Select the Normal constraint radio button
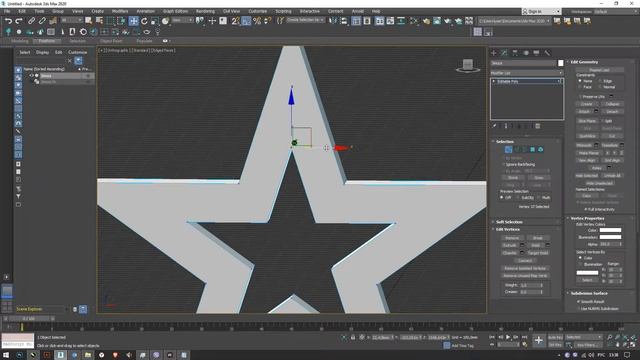The height and width of the screenshot is (360, 640). (x=600, y=87)
